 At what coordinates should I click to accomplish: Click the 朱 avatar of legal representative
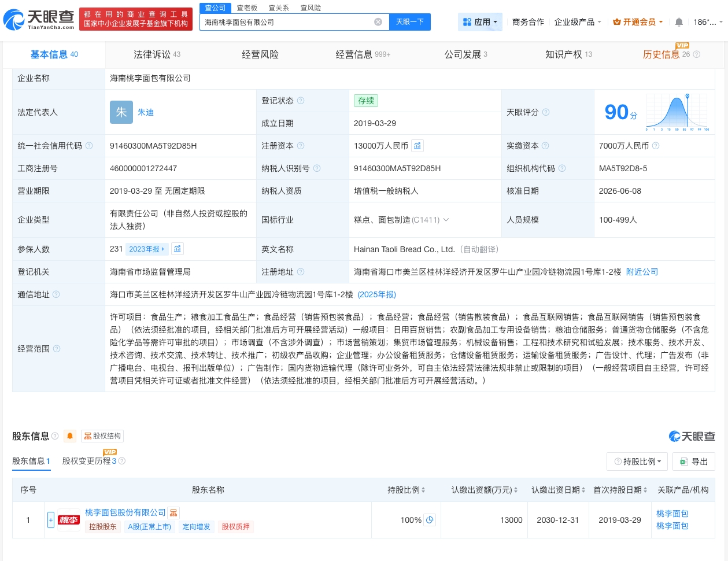point(121,112)
